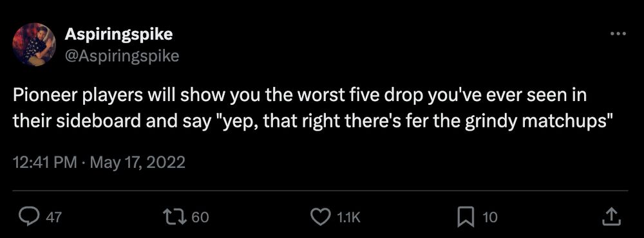Click the bold Aspiringspike display name
This screenshot has height=238, width=644.
click(x=118, y=35)
